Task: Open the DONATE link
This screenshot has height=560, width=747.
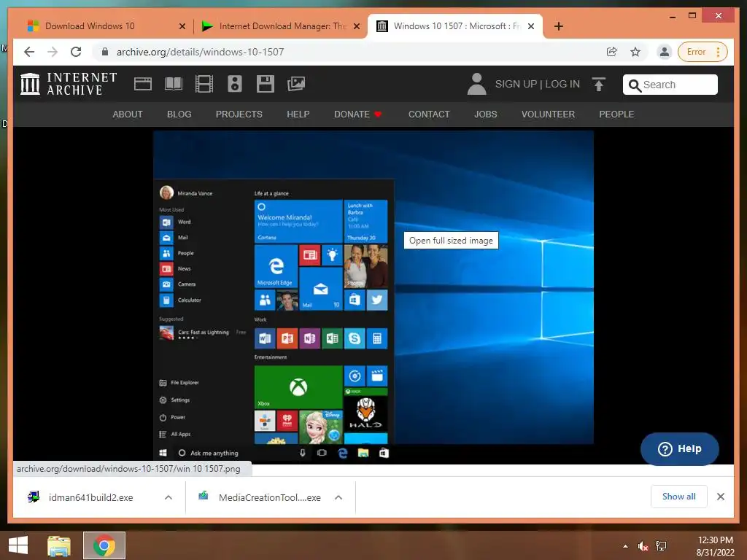Action: 357,114
